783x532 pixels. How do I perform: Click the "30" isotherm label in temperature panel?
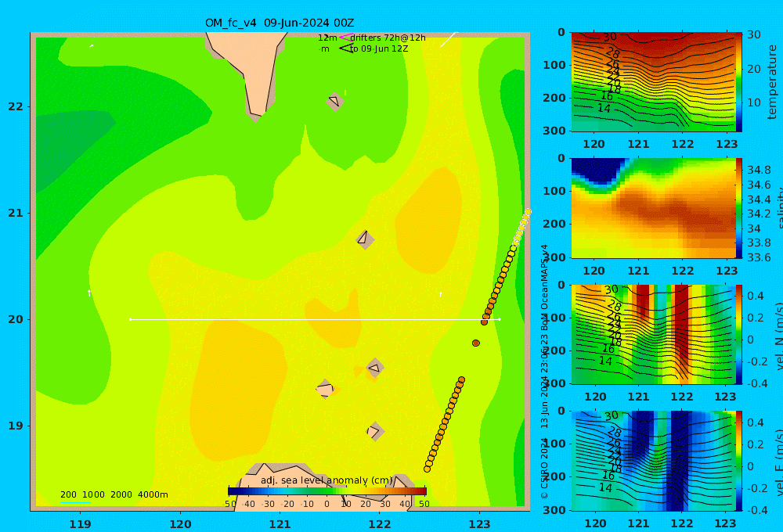(x=609, y=37)
